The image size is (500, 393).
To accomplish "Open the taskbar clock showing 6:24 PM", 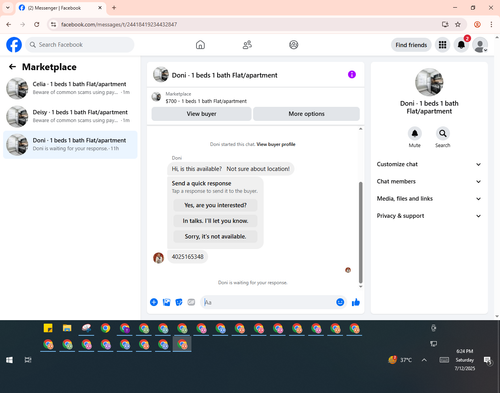I will tap(465, 360).
